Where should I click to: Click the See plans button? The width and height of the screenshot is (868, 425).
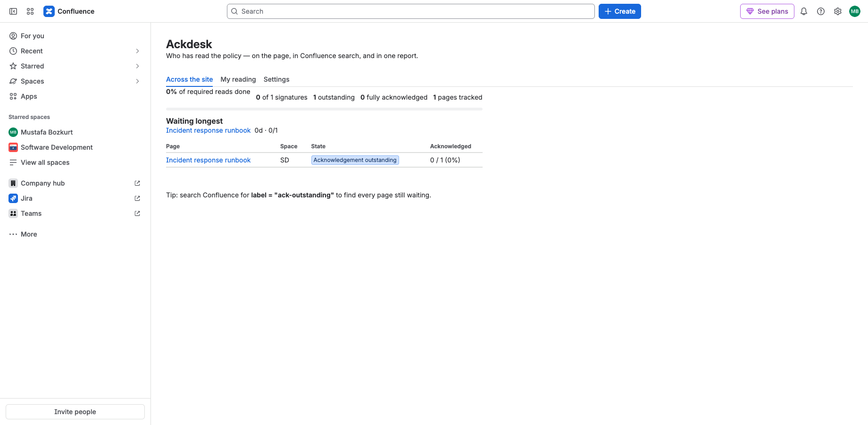pos(767,11)
